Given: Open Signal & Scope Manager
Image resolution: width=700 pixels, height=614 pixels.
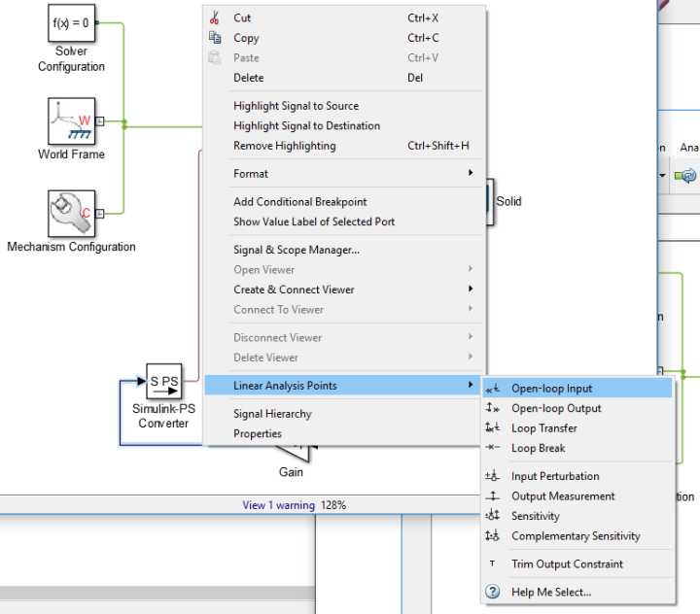Looking at the screenshot, I should (297, 250).
